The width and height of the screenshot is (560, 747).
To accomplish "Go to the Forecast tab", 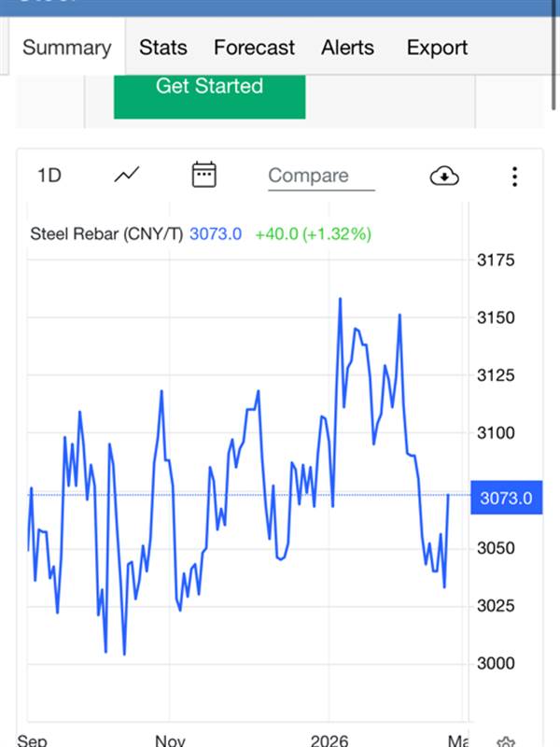I will pyautogui.click(x=254, y=48).
